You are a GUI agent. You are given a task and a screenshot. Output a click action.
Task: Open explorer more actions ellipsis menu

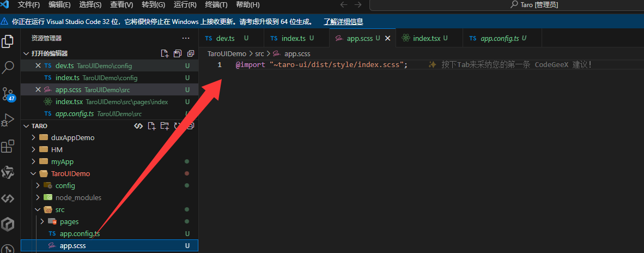186,38
